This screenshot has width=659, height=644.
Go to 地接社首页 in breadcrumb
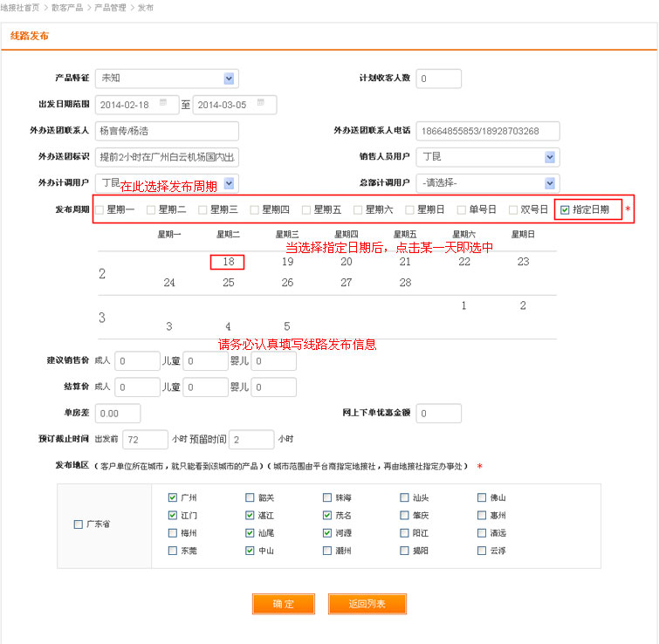pos(21,7)
